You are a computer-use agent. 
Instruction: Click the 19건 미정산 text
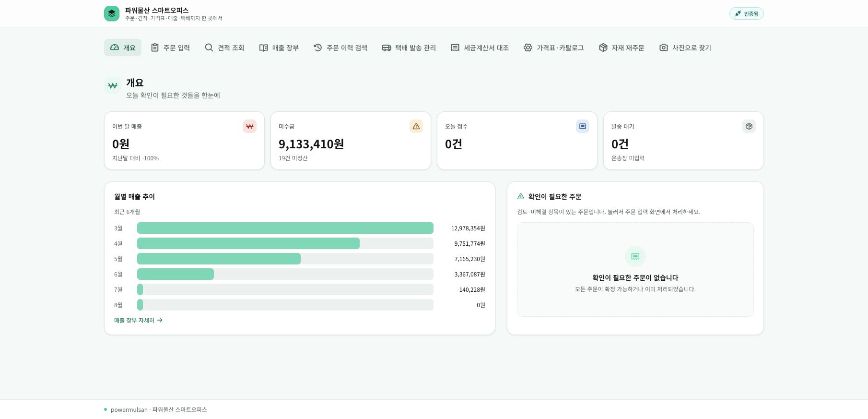293,158
